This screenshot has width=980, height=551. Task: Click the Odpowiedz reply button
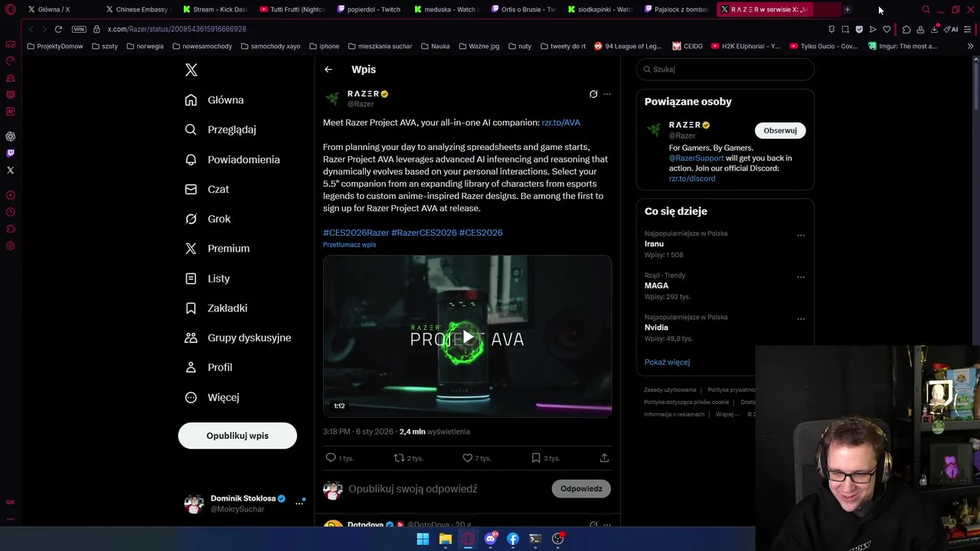point(581,488)
